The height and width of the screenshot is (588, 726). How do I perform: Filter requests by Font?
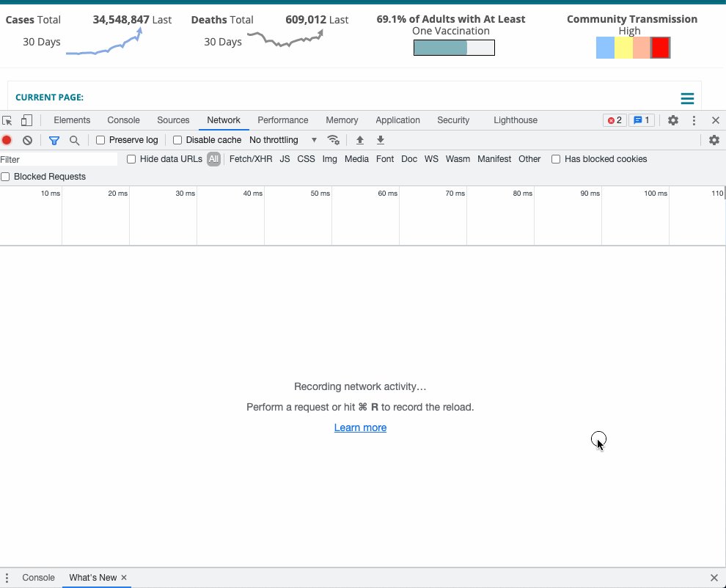click(x=385, y=159)
